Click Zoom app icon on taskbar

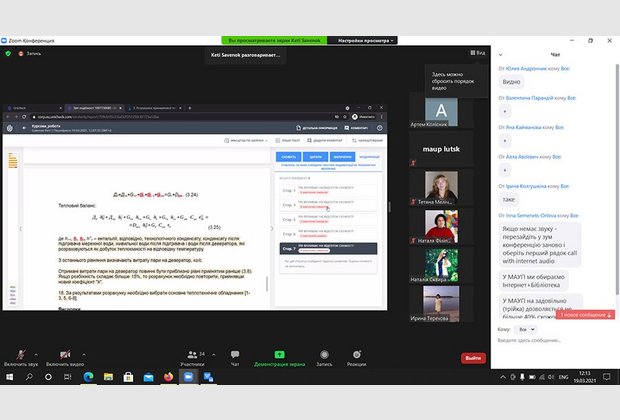(x=188, y=377)
